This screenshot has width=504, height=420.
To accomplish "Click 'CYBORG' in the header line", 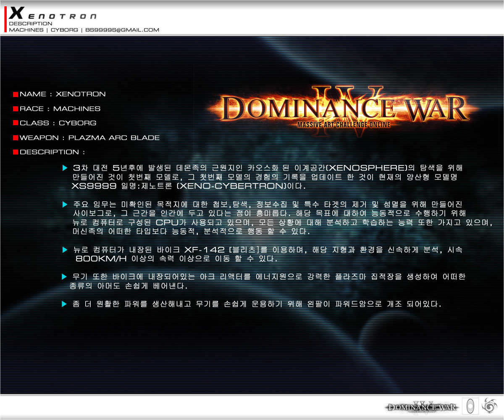I will tap(64, 30).
